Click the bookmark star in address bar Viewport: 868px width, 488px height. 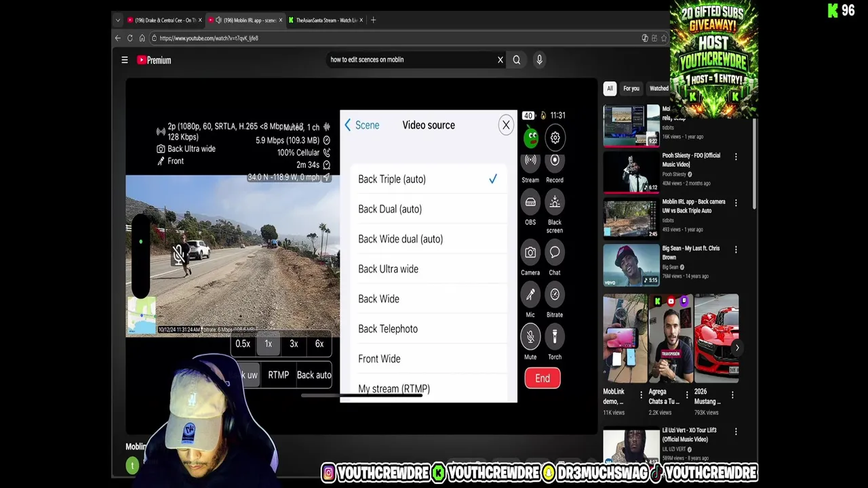pyautogui.click(x=664, y=38)
